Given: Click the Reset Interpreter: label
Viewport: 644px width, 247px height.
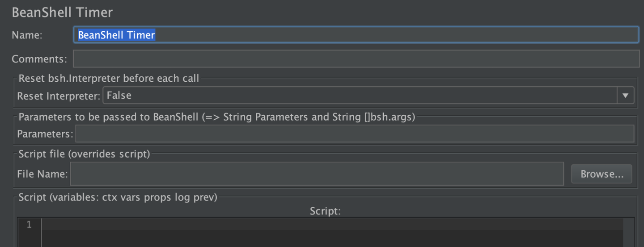Looking at the screenshot, I should [x=59, y=96].
